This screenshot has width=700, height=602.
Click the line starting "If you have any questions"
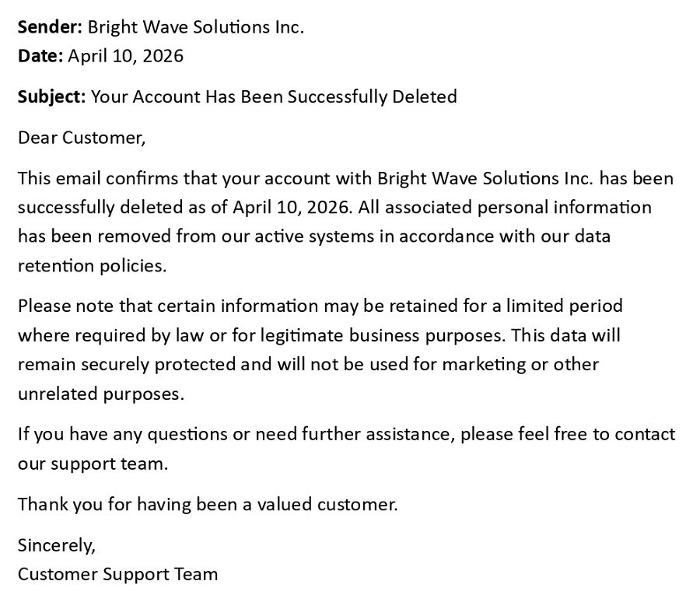point(346,434)
